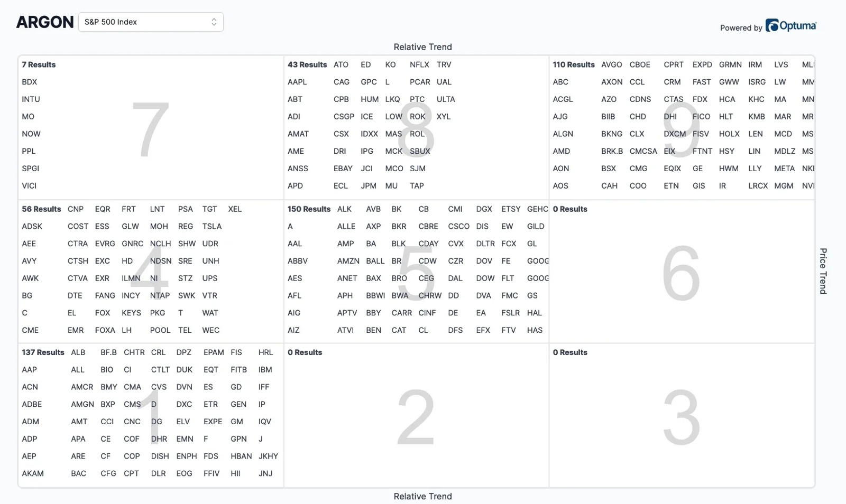Image resolution: width=846 pixels, height=504 pixels.
Task: Click the top Relative Trend label
Action: (423, 47)
